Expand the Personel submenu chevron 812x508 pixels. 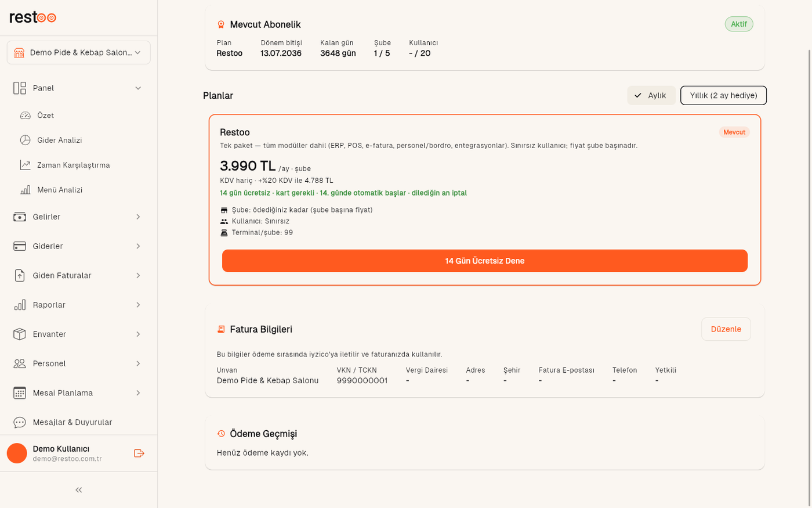point(138,363)
